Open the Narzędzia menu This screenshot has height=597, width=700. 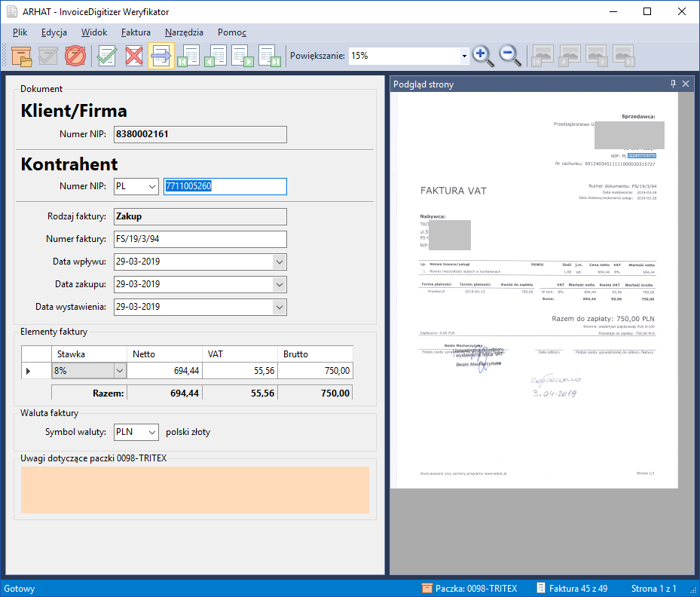pyautogui.click(x=184, y=32)
